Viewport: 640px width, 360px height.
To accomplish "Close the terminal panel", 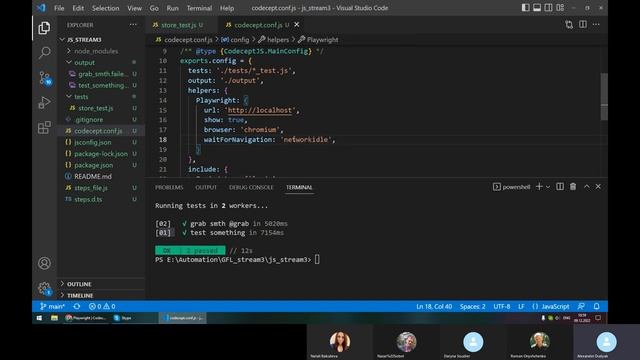I will click(598, 187).
